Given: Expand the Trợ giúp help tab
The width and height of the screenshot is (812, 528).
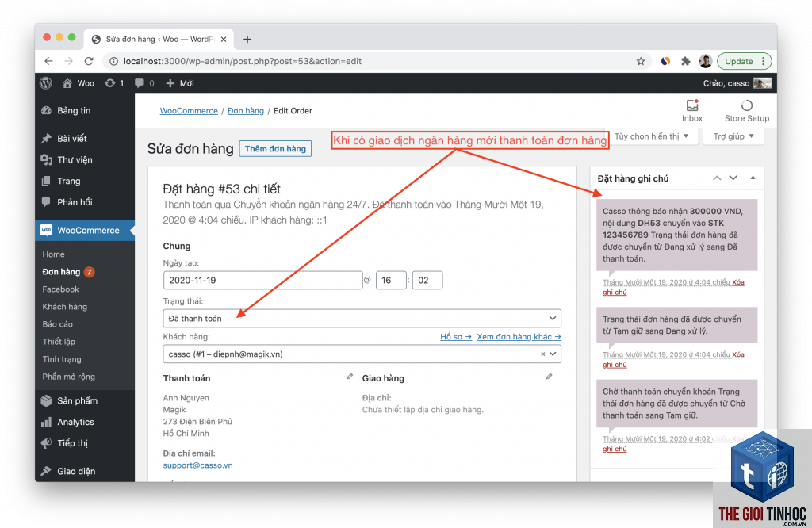Looking at the screenshot, I should coord(733,136).
